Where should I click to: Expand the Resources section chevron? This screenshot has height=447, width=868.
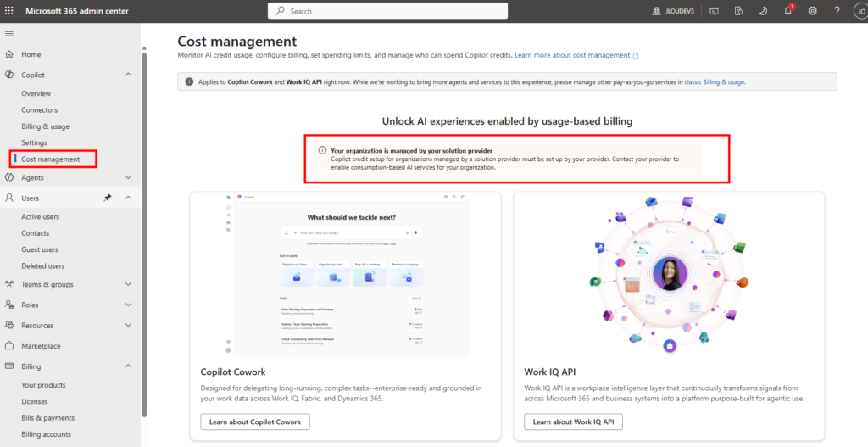click(x=129, y=325)
